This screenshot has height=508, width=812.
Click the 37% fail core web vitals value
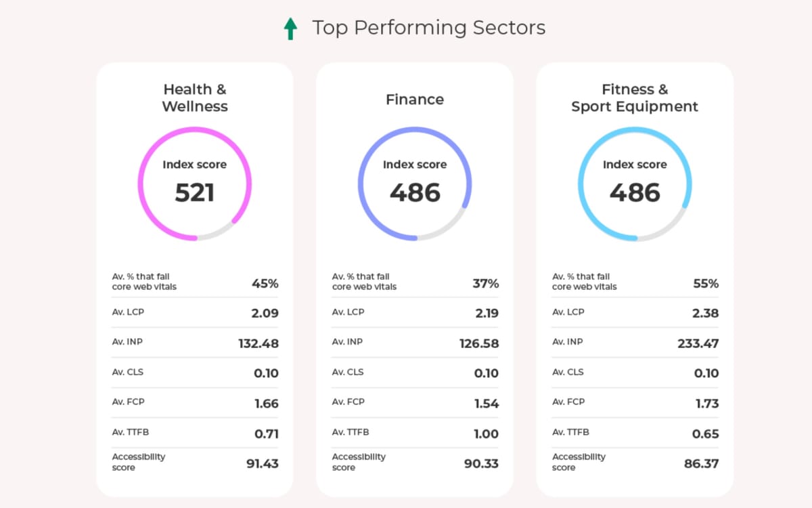click(x=485, y=284)
